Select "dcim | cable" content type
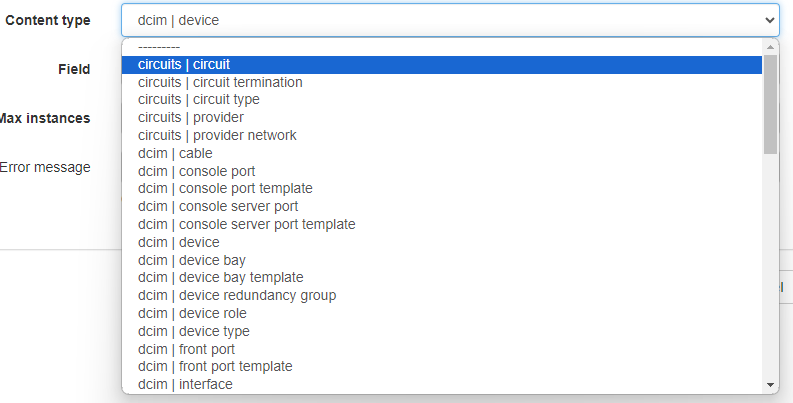This screenshot has height=403, width=793. (x=175, y=153)
